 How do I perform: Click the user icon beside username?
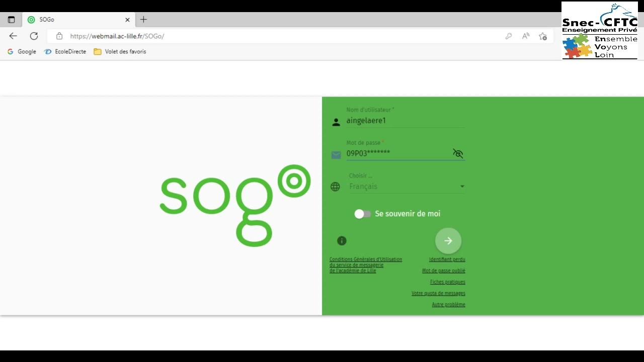pyautogui.click(x=336, y=122)
